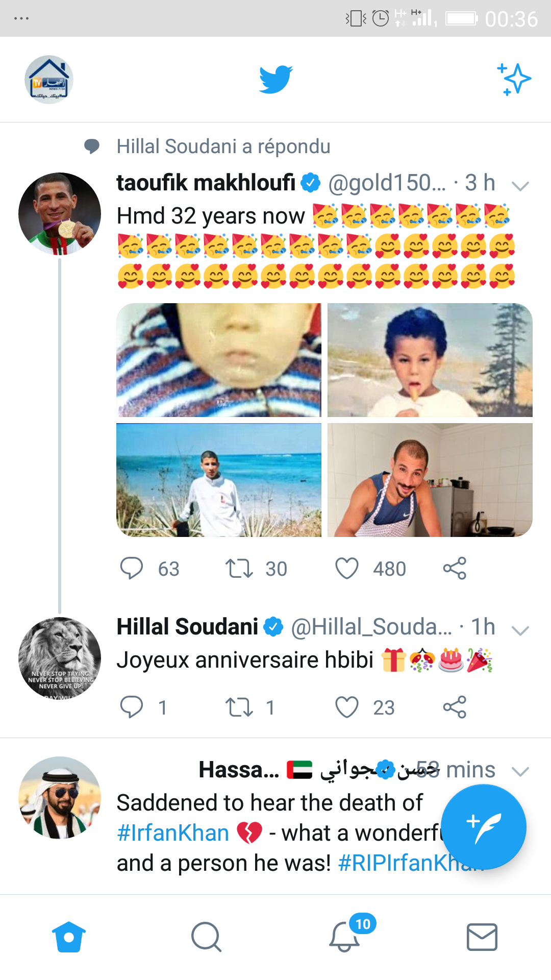Image resolution: width=551 pixels, height=980 pixels.
Task: Tap the compose tweet floating button
Action: (x=483, y=826)
